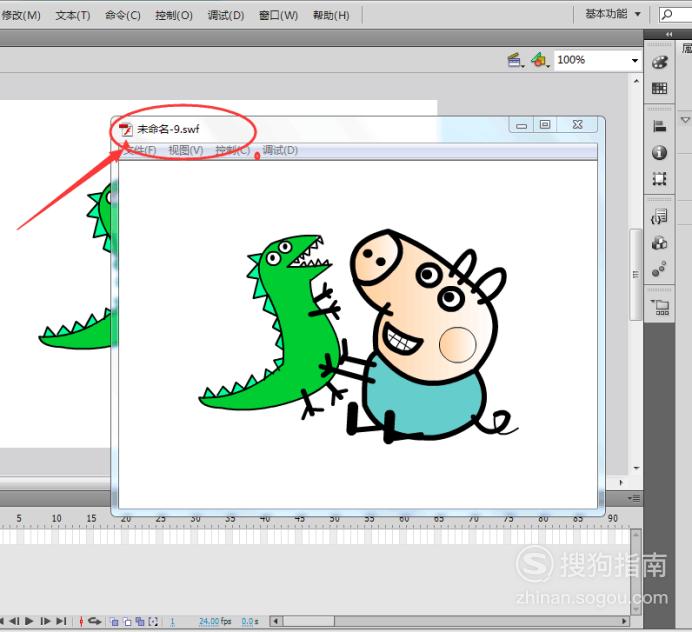This screenshot has height=632, width=692.
Task: Open Modify Markers bracket icon in timeline
Action: [x=153, y=621]
